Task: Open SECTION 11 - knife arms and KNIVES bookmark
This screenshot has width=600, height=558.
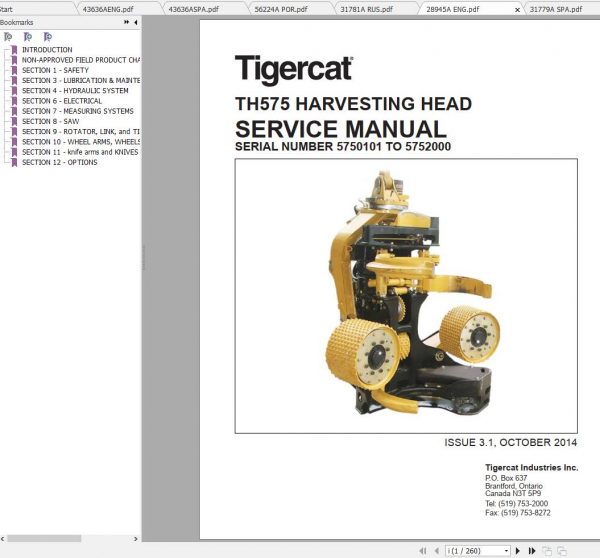Action: 80,152
